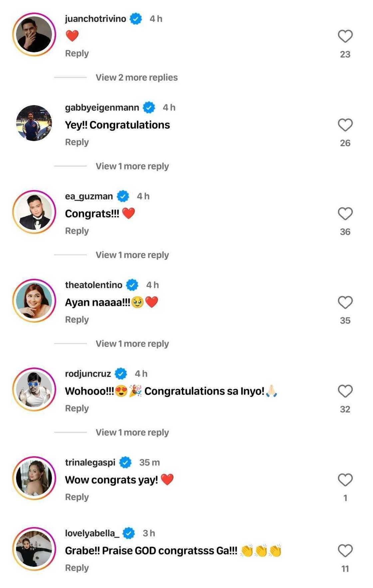Screen dimensions: 373x588
Task: Like lovelyabella_'s Praise GOD comment
Action: (x=345, y=551)
